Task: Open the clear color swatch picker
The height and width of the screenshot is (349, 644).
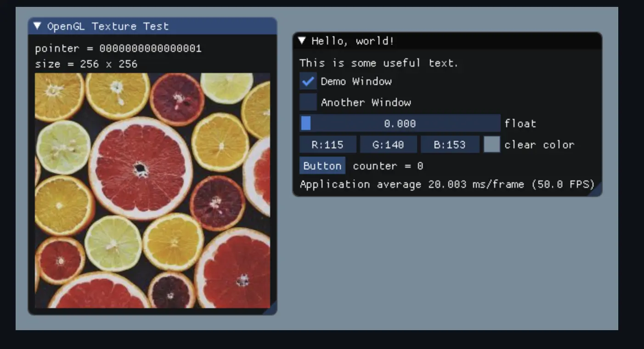Action: 491,145
